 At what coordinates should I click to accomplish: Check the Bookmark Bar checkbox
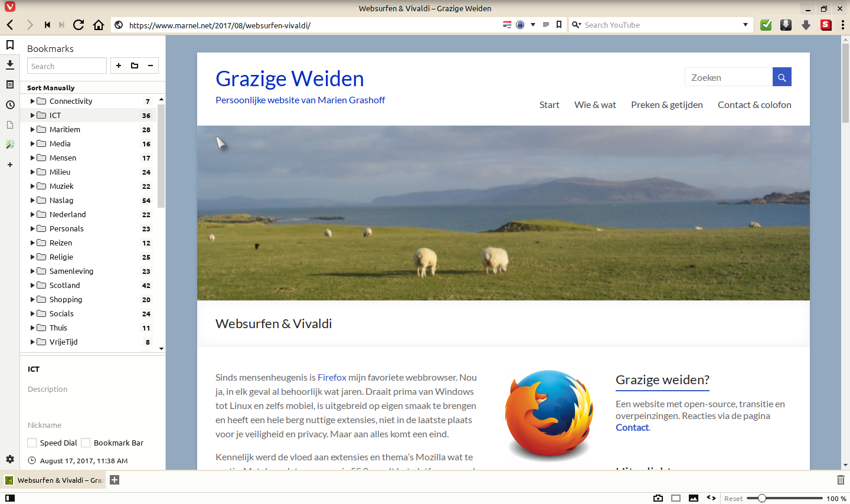tap(86, 443)
